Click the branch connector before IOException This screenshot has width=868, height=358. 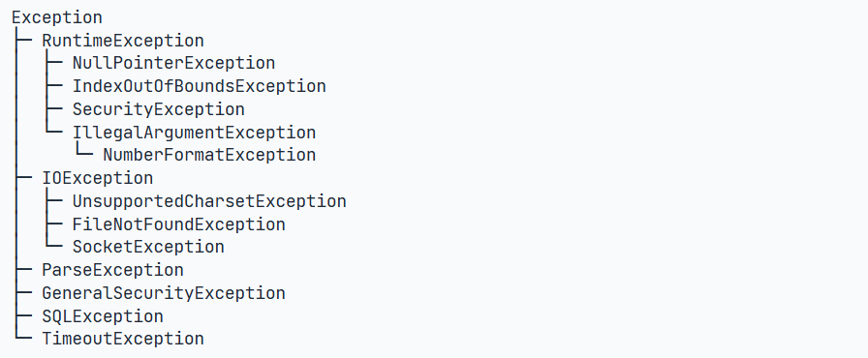point(22,178)
